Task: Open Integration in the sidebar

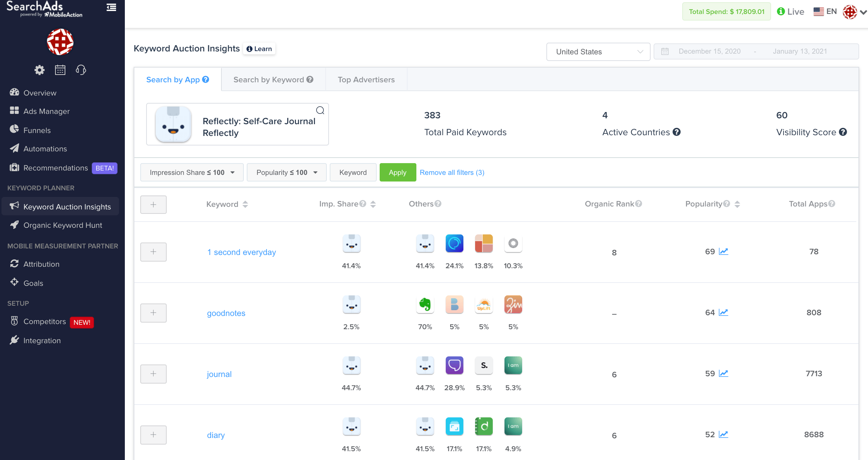Action: click(x=42, y=341)
